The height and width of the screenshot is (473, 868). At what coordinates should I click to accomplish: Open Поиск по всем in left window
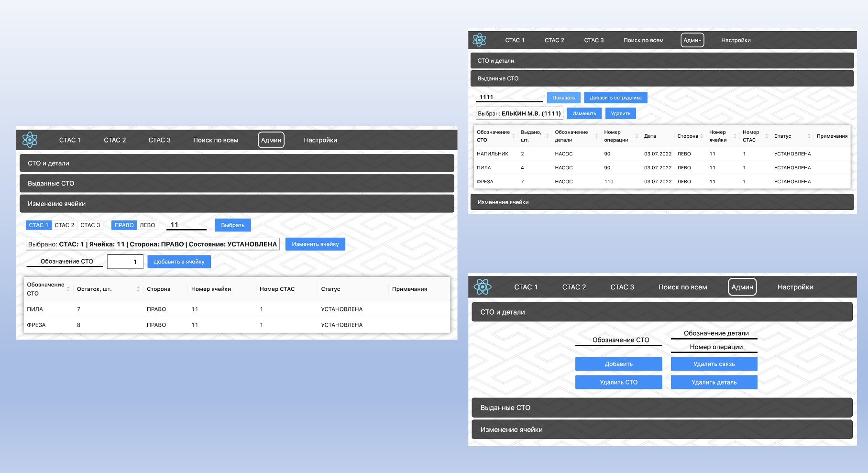pos(216,140)
